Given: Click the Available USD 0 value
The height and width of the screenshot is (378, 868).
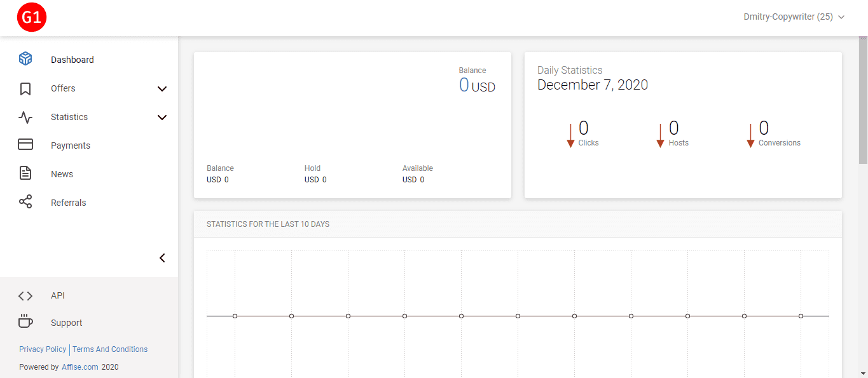Looking at the screenshot, I should [x=413, y=180].
